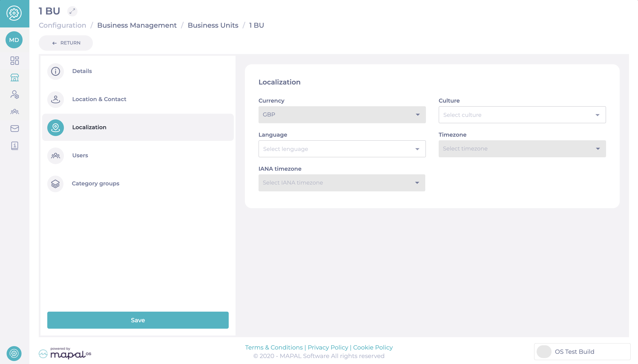Open the store business units sidebar icon

14,77
